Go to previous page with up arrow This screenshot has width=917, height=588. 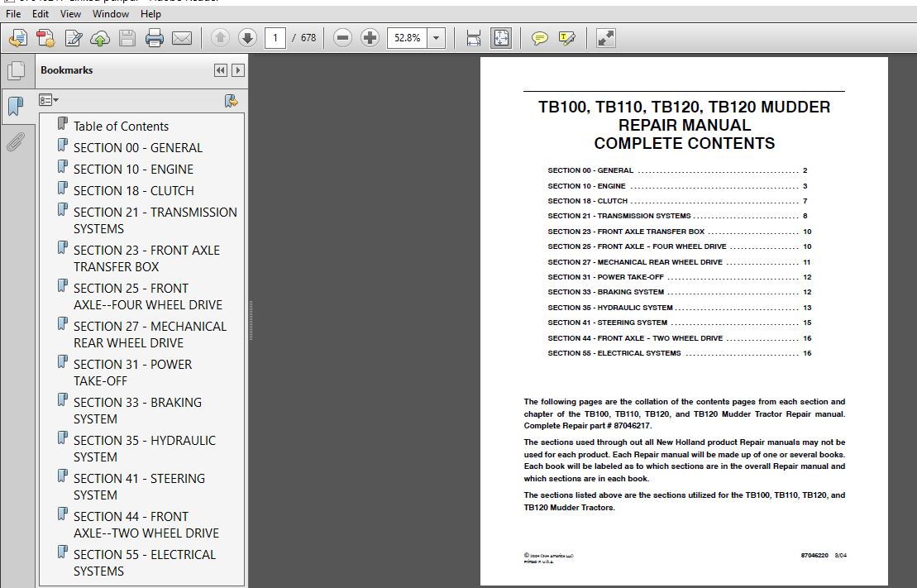tap(221, 38)
